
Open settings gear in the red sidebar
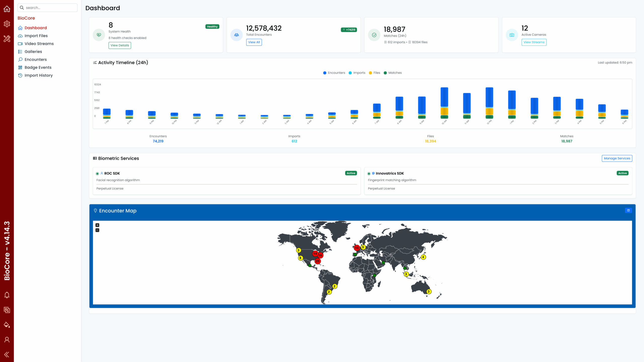(x=7, y=24)
